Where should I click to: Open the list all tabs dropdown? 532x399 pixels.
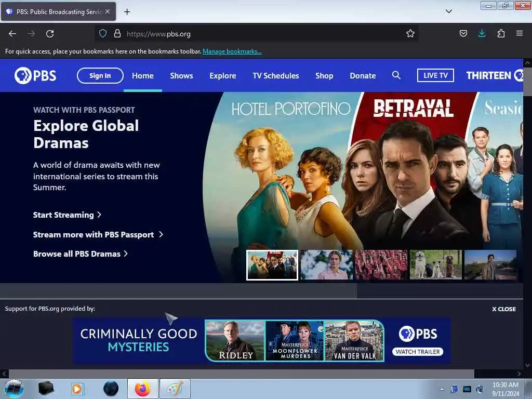coord(448,11)
